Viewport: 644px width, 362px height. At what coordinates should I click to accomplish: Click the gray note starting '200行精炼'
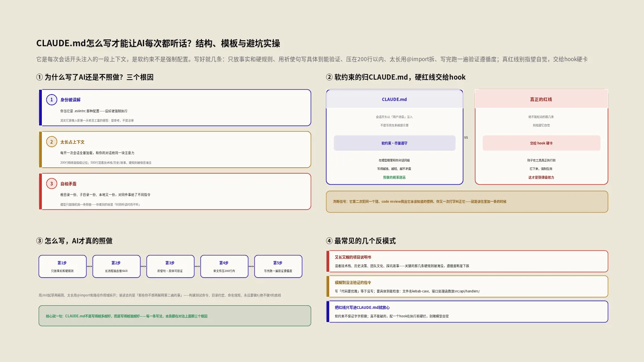pos(106,162)
